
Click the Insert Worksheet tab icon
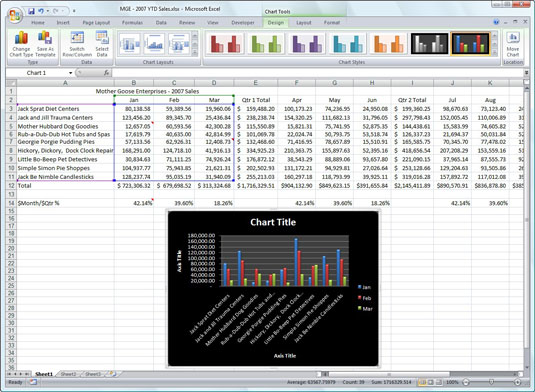coord(113,374)
